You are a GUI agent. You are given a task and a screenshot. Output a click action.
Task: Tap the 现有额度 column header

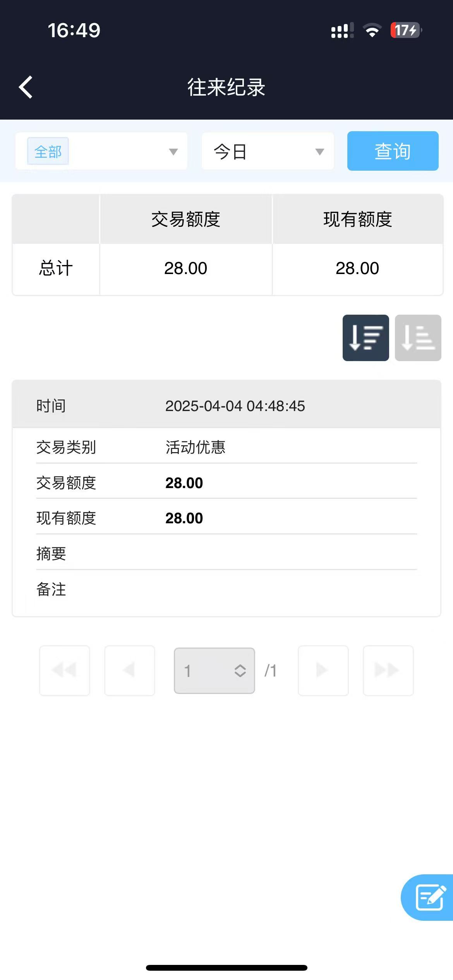357,219
